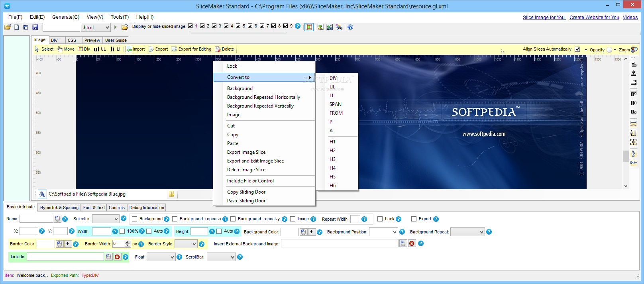The image size is (644, 284).
Task: Choose the Select pointer tool
Action: [x=44, y=49]
